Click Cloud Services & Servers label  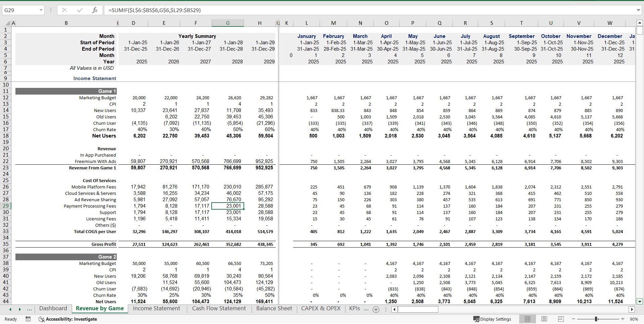[91, 193]
